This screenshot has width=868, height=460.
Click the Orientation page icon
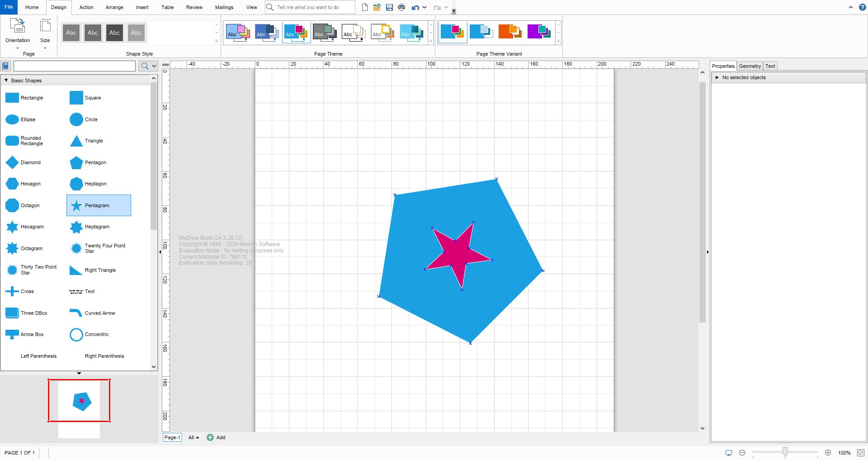pyautogui.click(x=18, y=26)
